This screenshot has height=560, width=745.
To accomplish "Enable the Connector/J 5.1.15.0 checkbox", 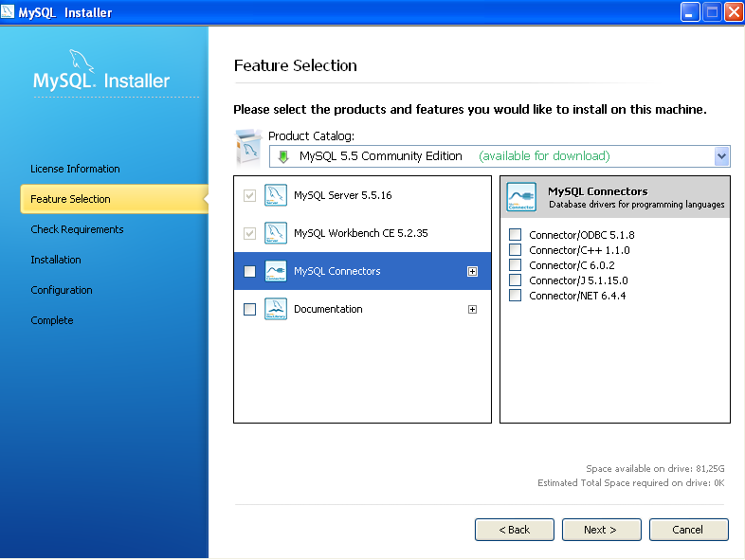I will 515,280.
